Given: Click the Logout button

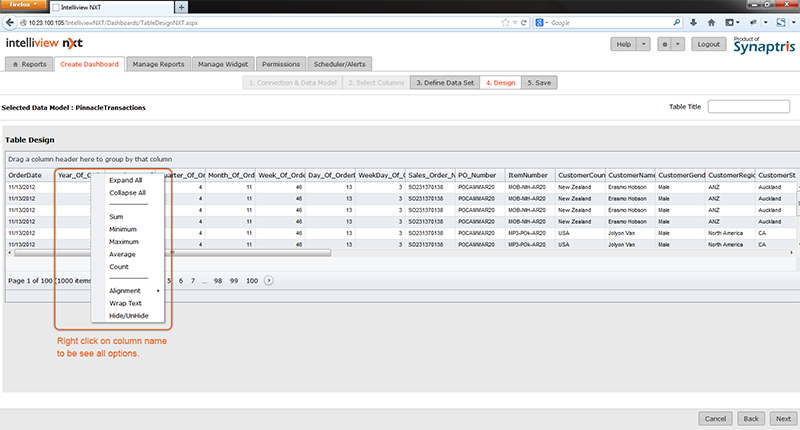Looking at the screenshot, I should 709,44.
